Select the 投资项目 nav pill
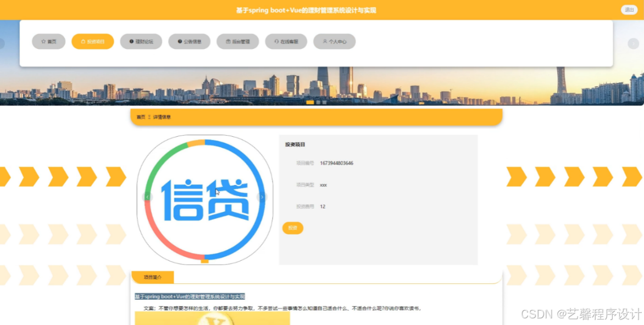Viewport: 644px width, 325px height. (92, 41)
